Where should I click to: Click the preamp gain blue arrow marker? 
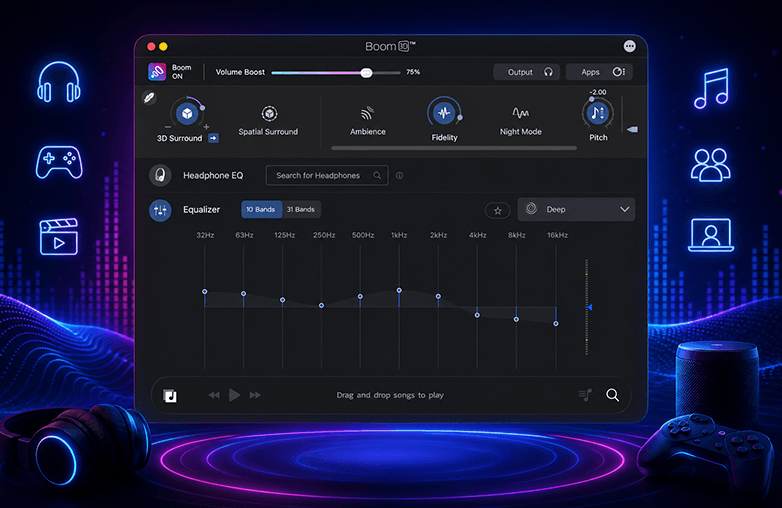589,308
